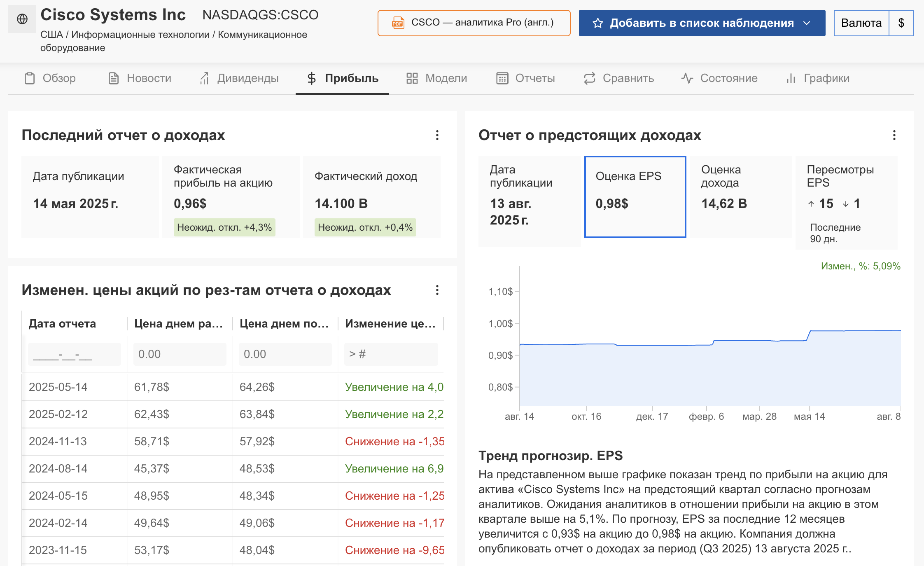The width and height of the screenshot is (924, 566).
Task: Click the Состояние pulse icon
Action: point(687,78)
